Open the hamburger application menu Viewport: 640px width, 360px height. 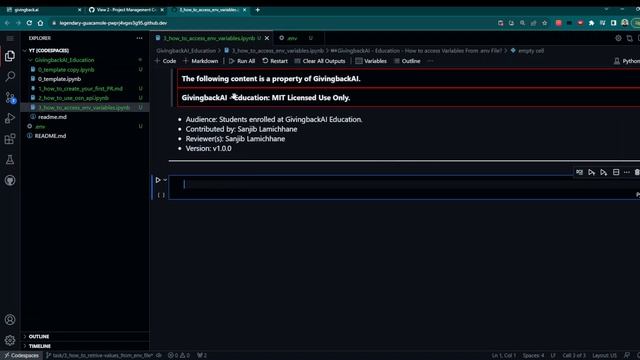tap(10, 38)
